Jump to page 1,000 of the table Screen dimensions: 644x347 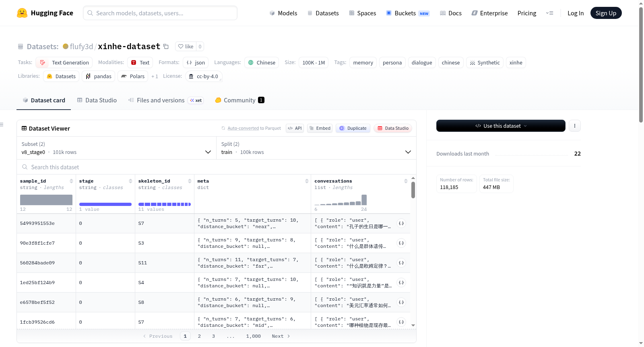coord(254,336)
